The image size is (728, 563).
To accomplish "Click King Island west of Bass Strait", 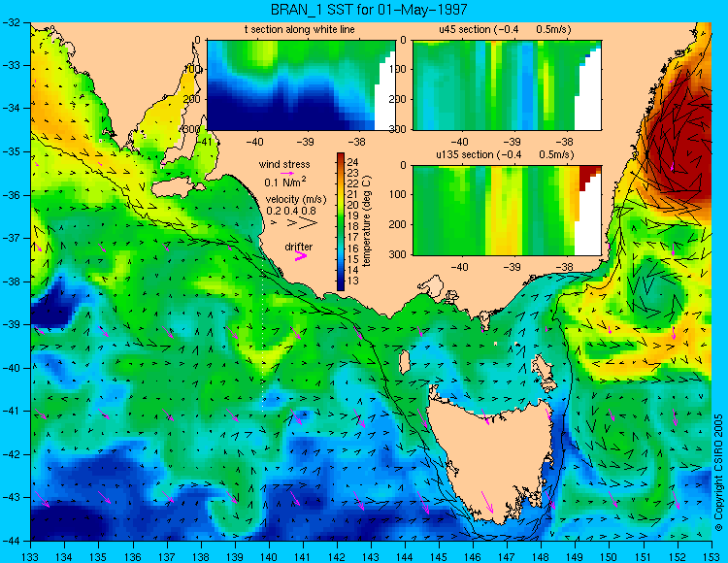I will (405, 361).
